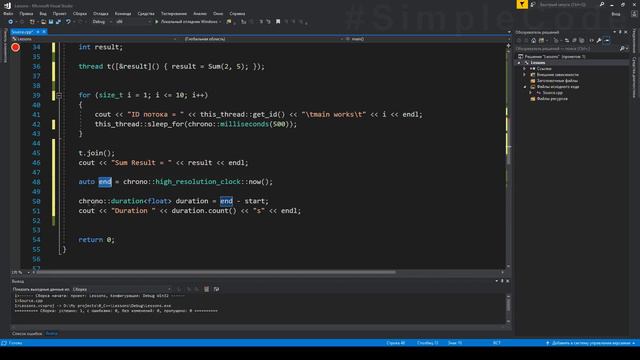
Task: Expand the external dependencies node
Action: (524, 75)
